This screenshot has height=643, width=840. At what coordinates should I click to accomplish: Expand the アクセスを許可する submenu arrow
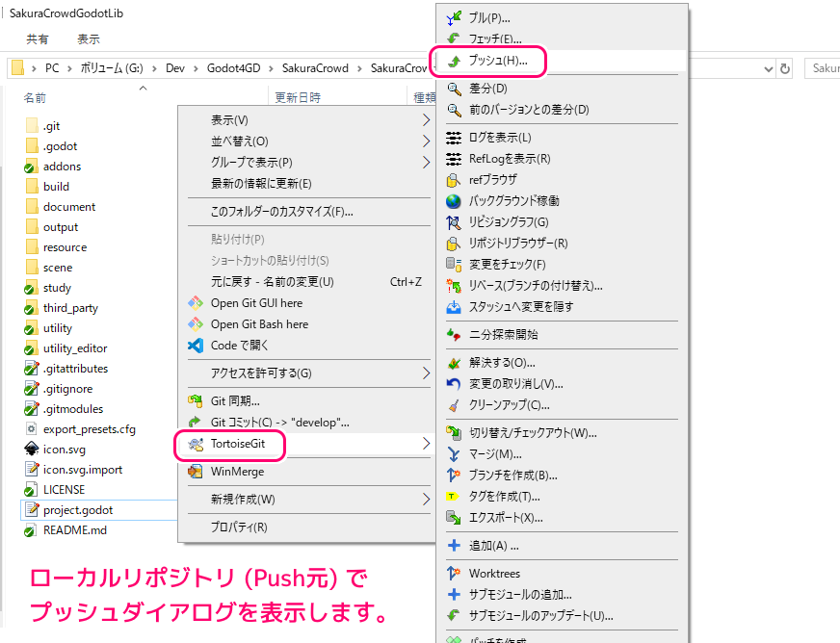coord(426,373)
